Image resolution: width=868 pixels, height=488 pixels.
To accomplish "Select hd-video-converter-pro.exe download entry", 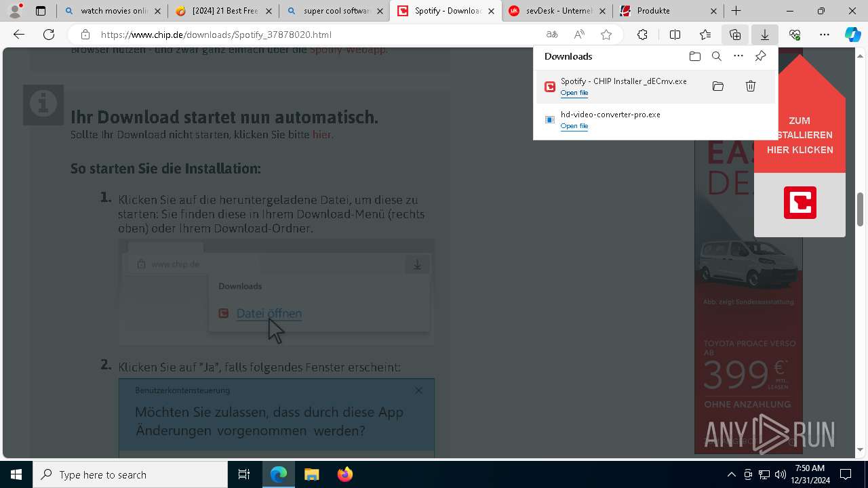I will tap(655, 120).
